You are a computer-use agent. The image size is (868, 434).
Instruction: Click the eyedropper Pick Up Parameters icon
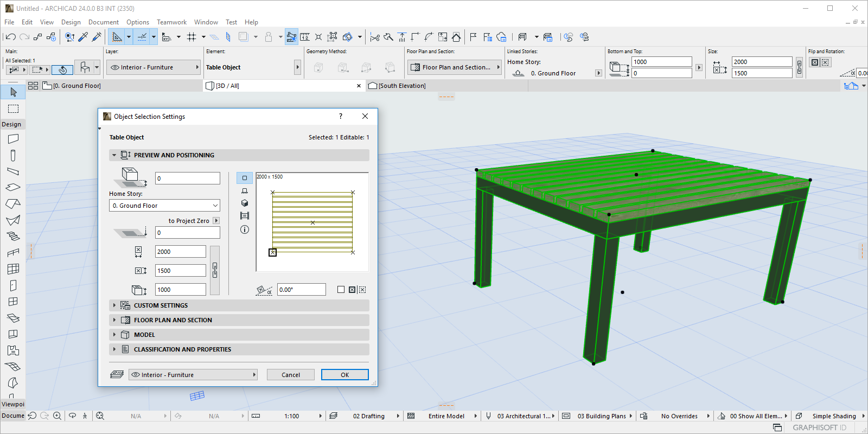(x=83, y=37)
